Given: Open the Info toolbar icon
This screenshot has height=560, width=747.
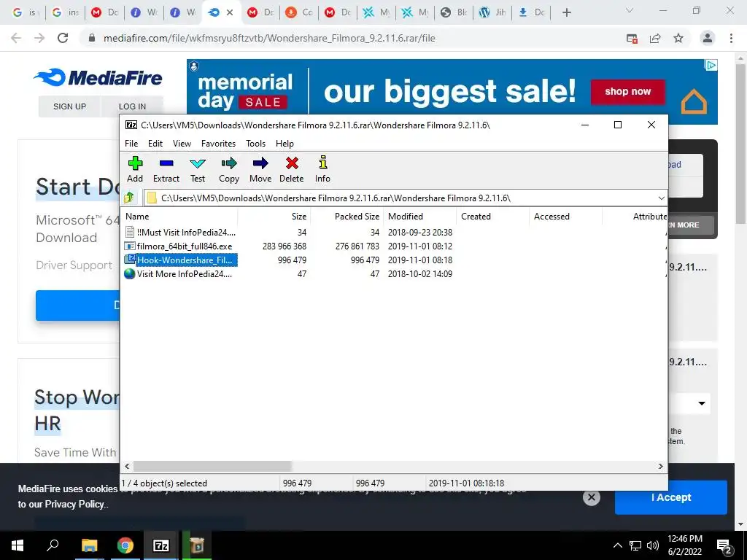Looking at the screenshot, I should coord(322,169).
